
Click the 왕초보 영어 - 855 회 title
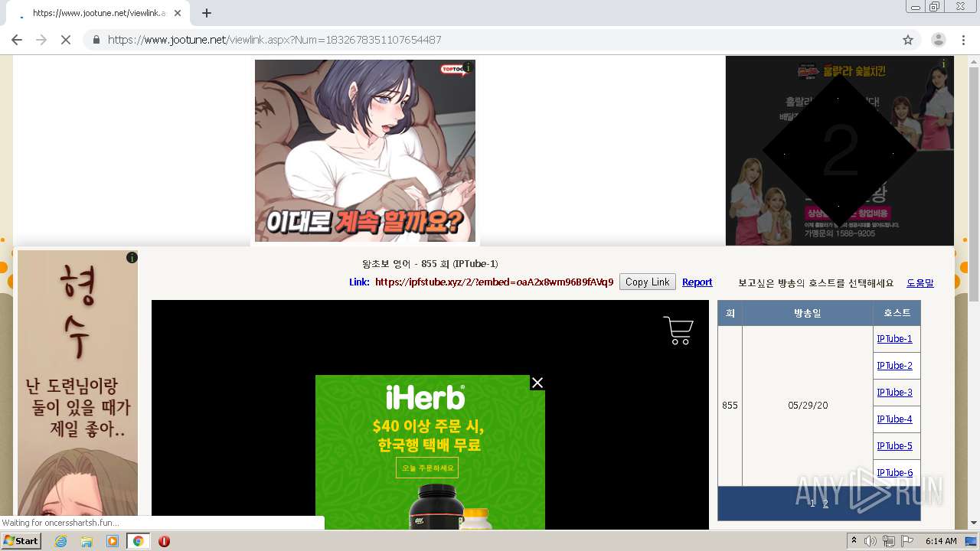[430, 264]
